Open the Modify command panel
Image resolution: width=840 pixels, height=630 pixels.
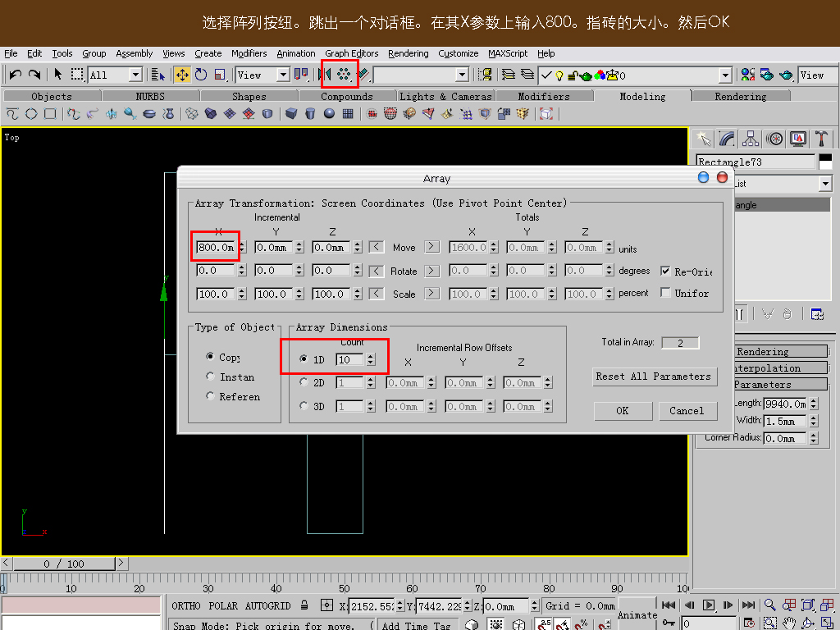tap(727, 139)
